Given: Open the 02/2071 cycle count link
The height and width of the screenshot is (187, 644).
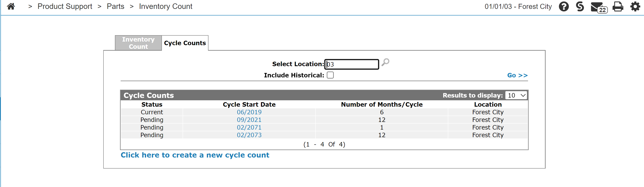Looking at the screenshot, I should click(x=249, y=127).
